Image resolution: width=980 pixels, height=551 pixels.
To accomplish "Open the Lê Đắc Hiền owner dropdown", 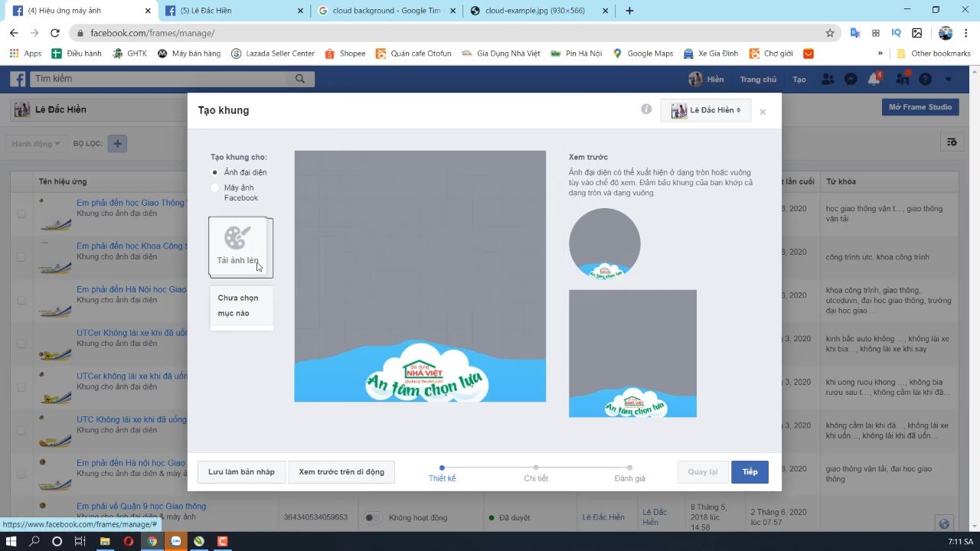I will point(705,110).
